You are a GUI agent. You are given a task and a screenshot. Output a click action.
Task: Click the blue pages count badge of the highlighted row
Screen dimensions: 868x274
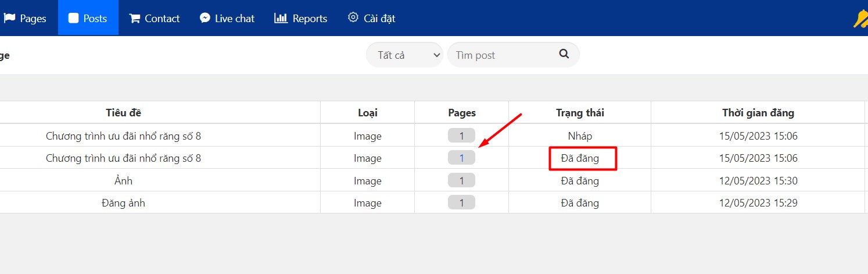tap(461, 158)
